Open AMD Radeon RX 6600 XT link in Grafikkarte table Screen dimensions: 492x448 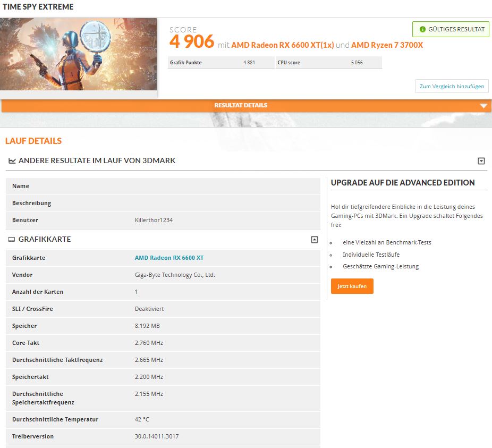click(x=169, y=258)
